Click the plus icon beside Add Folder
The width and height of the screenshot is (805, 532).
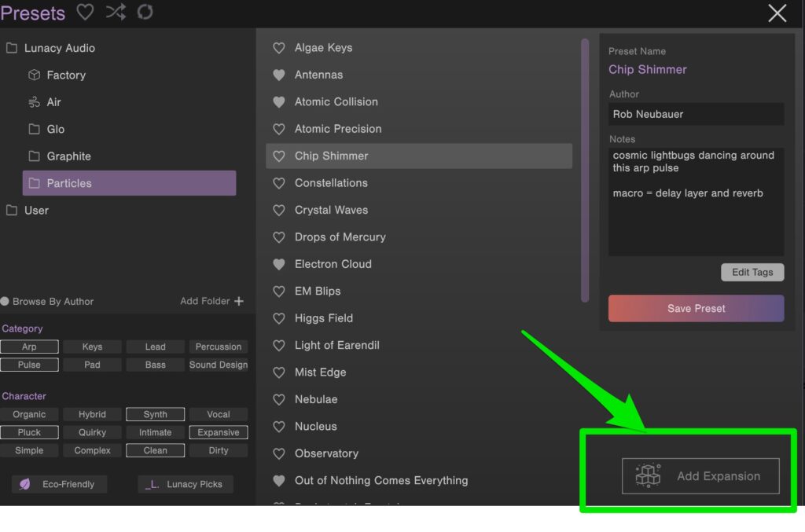[239, 301]
